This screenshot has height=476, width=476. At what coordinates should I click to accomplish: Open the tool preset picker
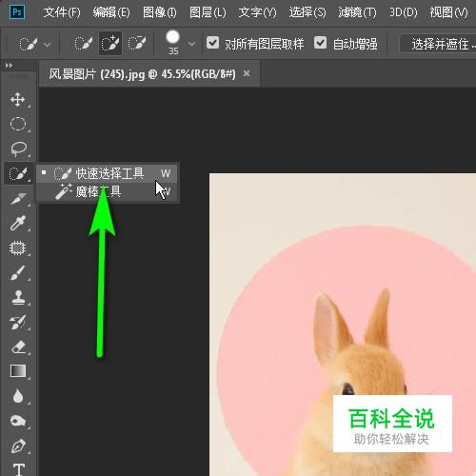coord(34,44)
